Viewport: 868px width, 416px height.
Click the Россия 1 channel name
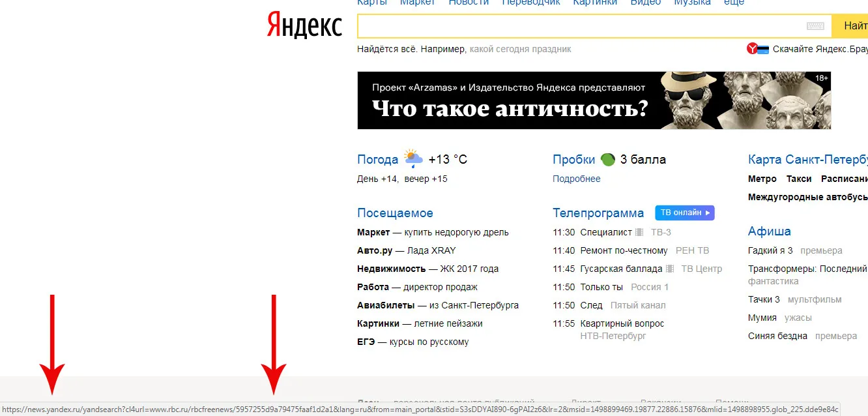click(x=650, y=287)
